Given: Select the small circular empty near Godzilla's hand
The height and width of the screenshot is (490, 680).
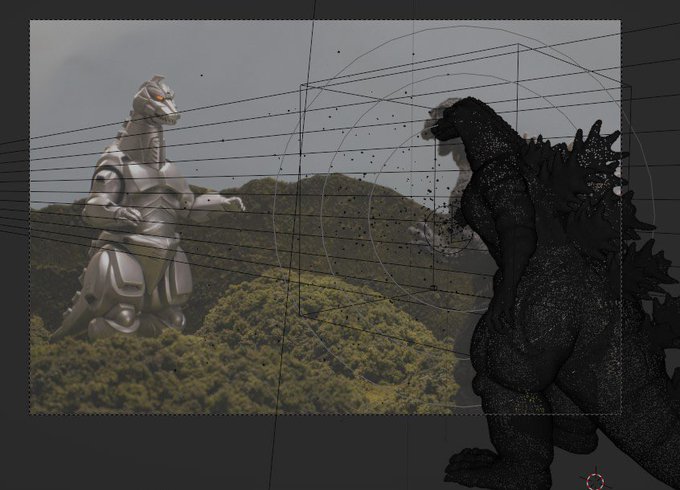Looking at the screenshot, I should (x=448, y=231).
